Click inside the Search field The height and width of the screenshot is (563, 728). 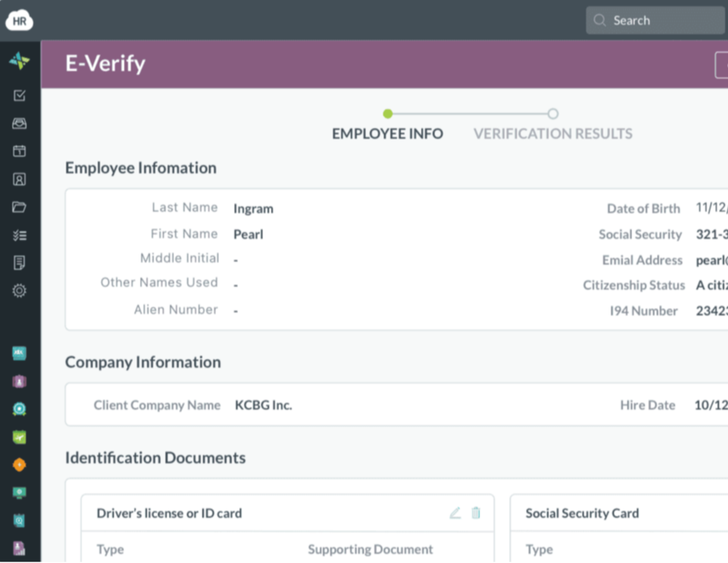click(x=654, y=20)
